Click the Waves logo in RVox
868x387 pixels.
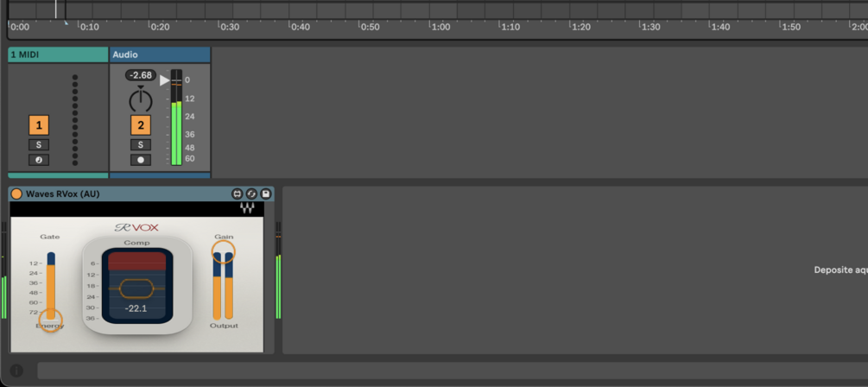click(x=247, y=208)
